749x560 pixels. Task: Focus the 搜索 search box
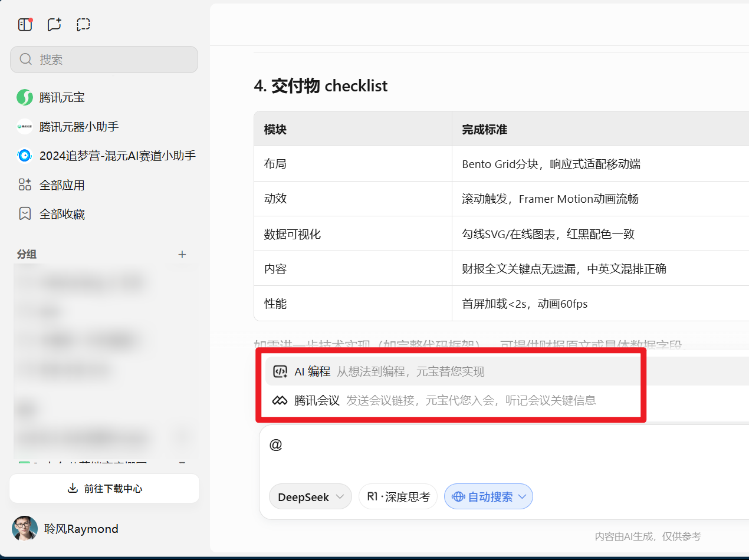tap(104, 60)
